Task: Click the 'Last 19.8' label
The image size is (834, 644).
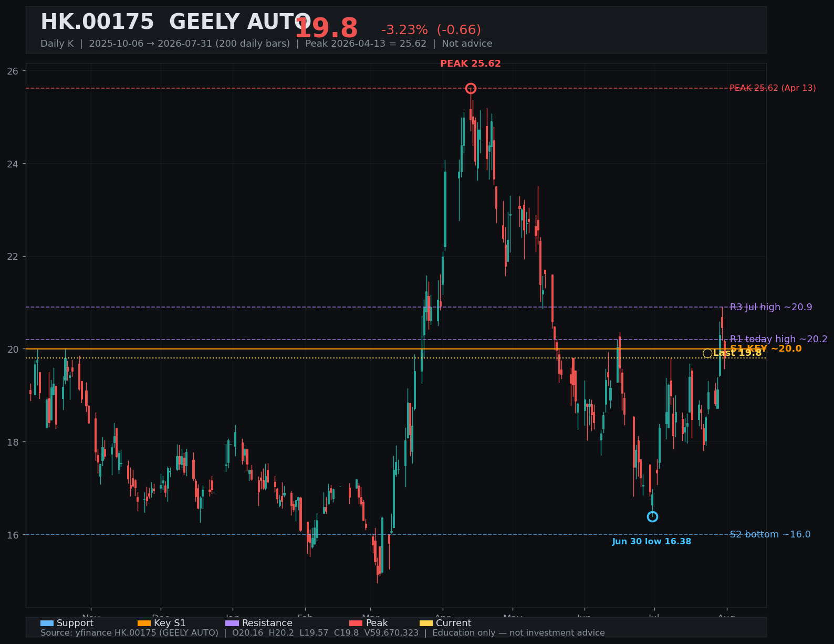Action: click(x=737, y=353)
